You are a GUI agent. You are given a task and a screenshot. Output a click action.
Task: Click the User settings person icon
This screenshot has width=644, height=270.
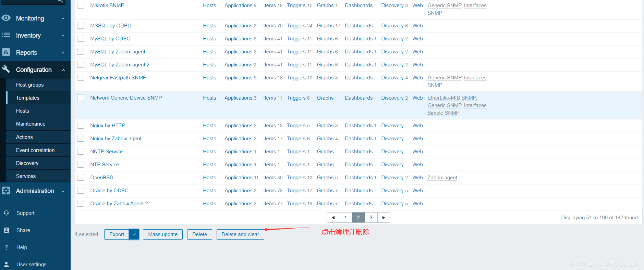coord(6,264)
